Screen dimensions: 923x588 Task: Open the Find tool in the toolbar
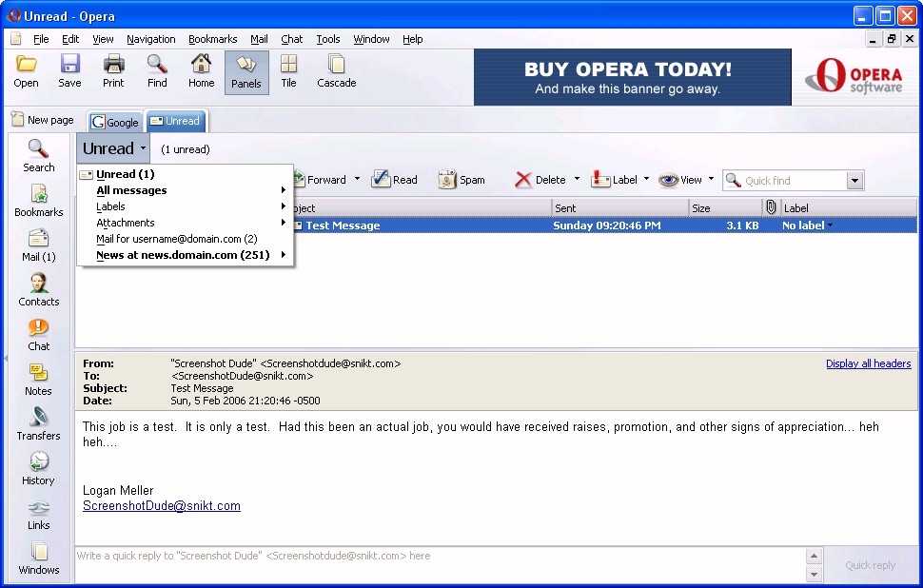click(x=157, y=71)
